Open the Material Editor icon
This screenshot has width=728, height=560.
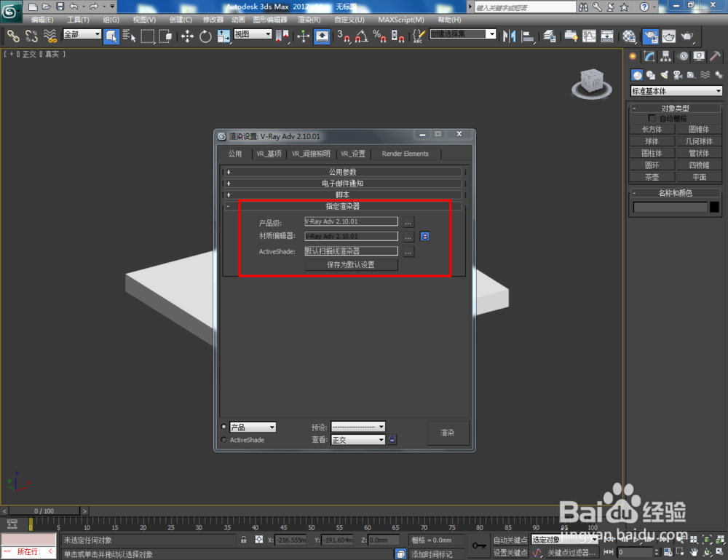[629, 36]
